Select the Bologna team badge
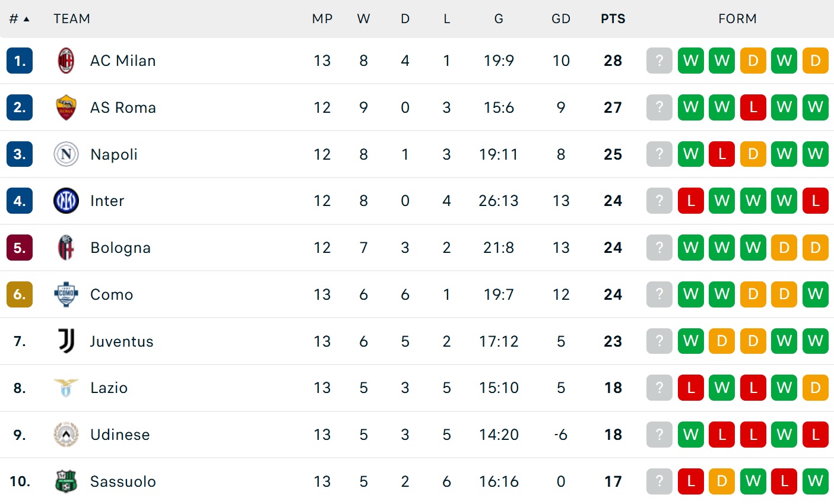The image size is (834, 504). tap(66, 248)
